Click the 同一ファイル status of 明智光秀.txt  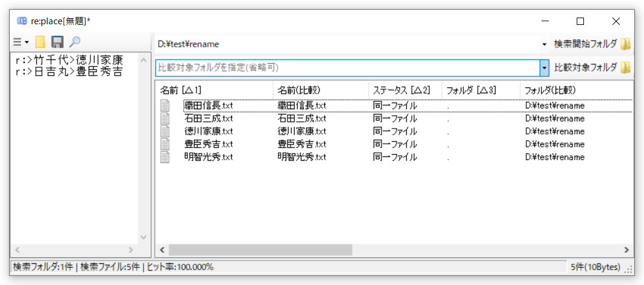click(395, 157)
